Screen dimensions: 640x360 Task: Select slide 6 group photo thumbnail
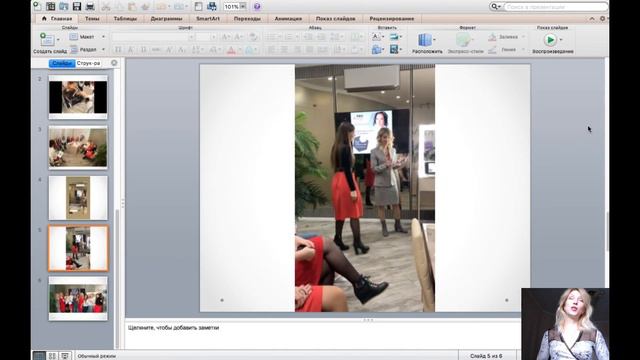pos(78,298)
